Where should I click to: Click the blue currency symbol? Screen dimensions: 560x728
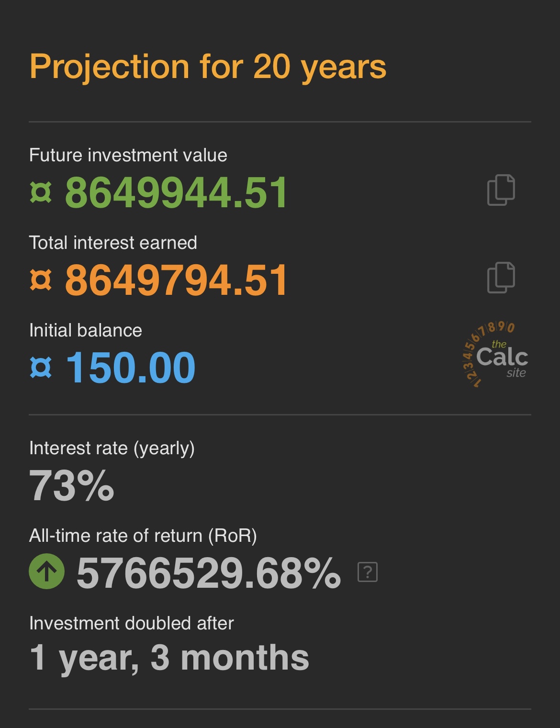41,368
